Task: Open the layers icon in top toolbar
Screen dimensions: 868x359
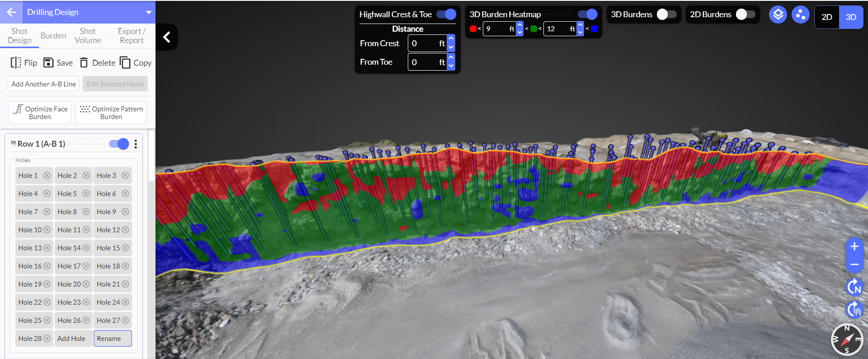Action: pyautogui.click(x=778, y=15)
